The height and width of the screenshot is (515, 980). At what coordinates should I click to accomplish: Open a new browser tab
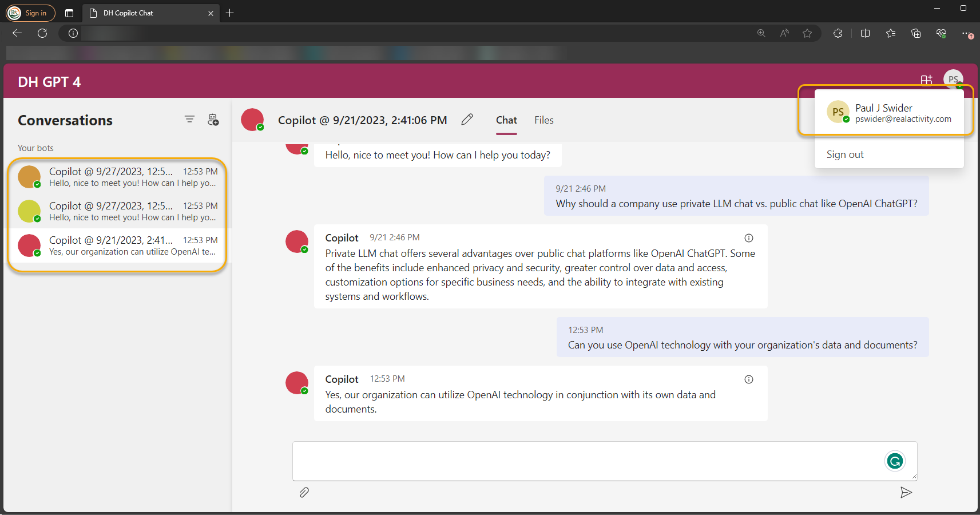(230, 13)
